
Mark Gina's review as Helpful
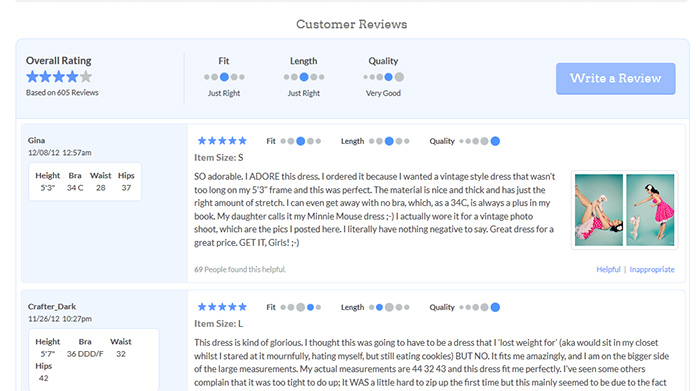608,270
